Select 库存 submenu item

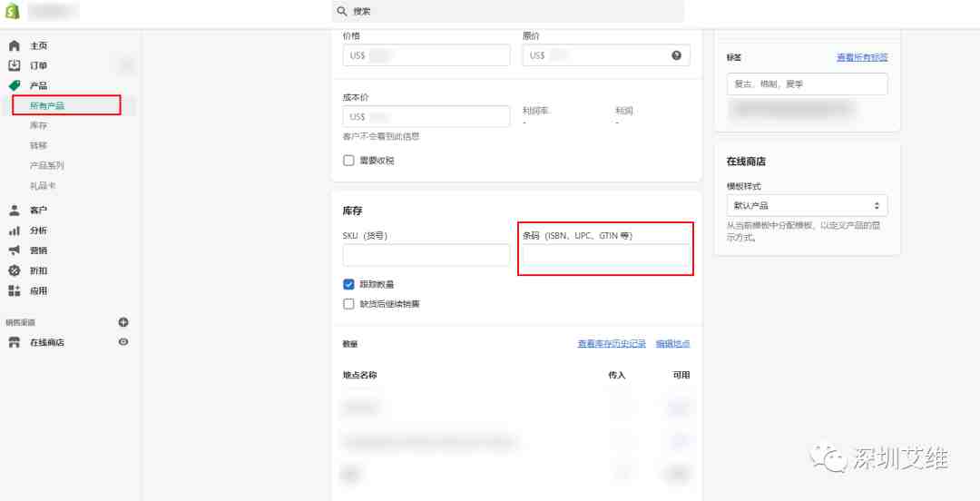click(x=39, y=126)
